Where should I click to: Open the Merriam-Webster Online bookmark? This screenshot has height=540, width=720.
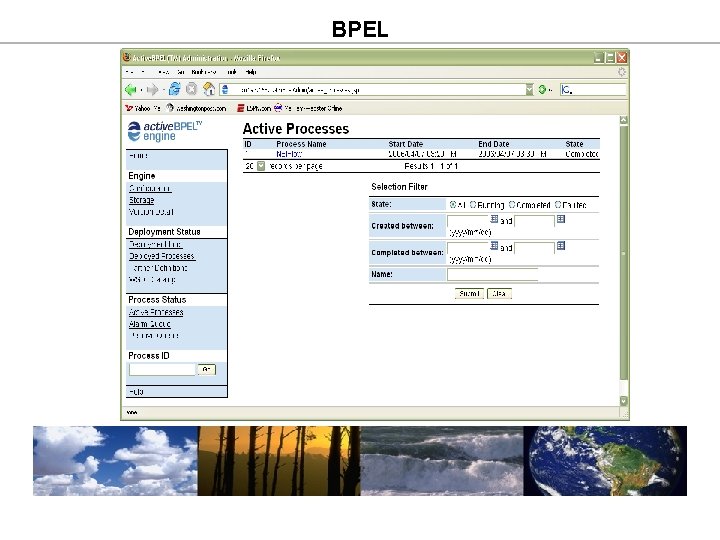tap(308, 108)
